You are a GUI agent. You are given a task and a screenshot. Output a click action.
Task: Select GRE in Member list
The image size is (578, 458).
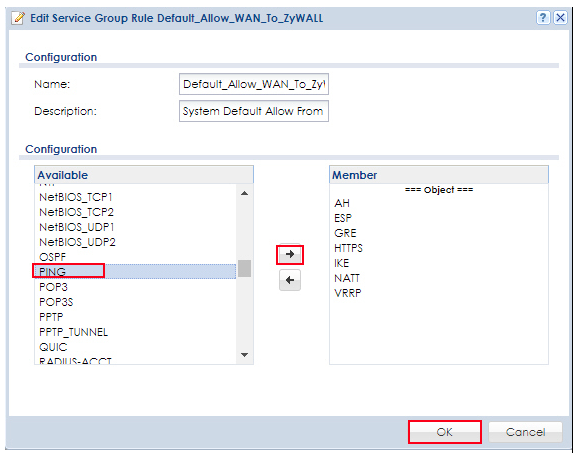[439, 233]
